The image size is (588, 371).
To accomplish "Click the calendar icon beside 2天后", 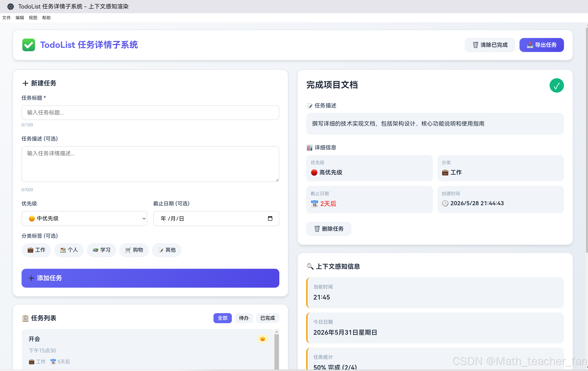I will [x=314, y=203].
